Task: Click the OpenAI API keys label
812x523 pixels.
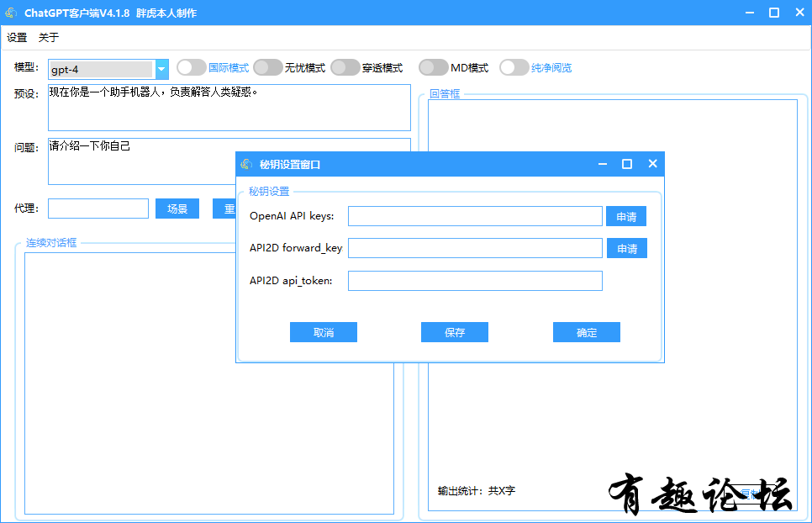Action: coord(292,216)
